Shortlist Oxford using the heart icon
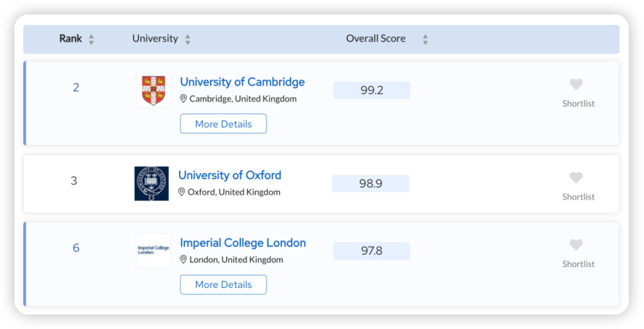This screenshot has width=644, height=329. coord(577,178)
